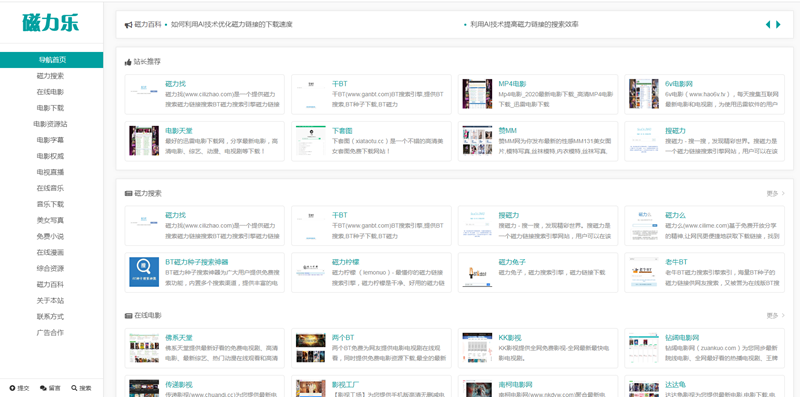Open 综合资源 in the sidebar menu
The width and height of the screenshot is (800, 397).
coord(50,268)
